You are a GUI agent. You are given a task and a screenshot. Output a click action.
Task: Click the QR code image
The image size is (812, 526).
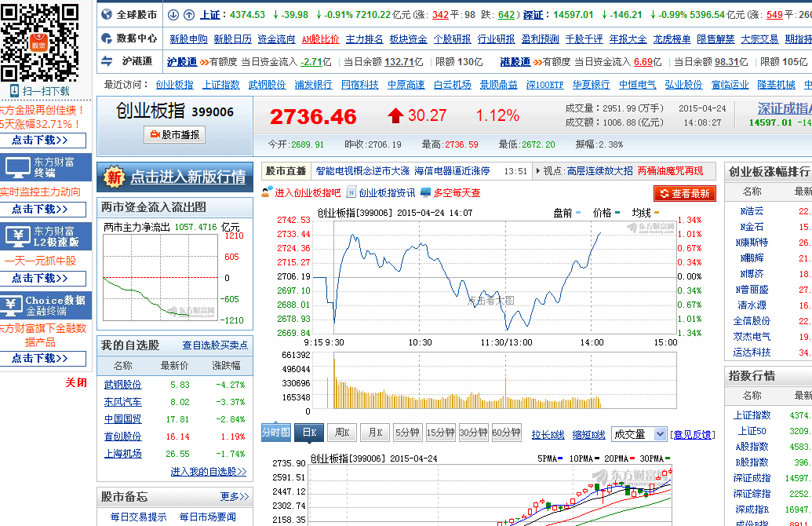coord(39,42)
